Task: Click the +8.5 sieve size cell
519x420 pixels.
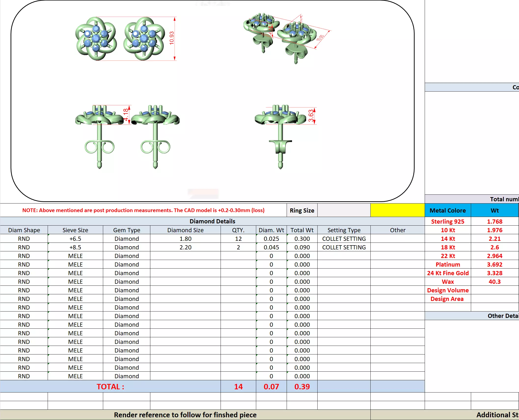Action: point(75,247)
